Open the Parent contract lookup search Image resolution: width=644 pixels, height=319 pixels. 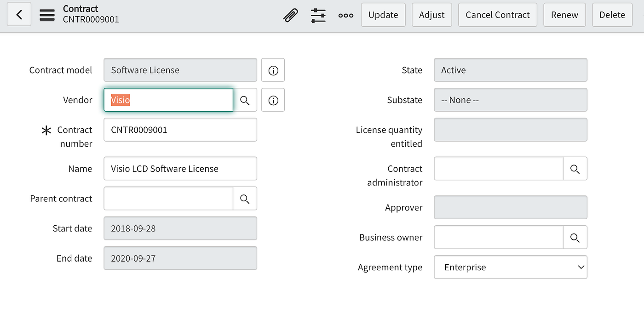pos(245,199)
